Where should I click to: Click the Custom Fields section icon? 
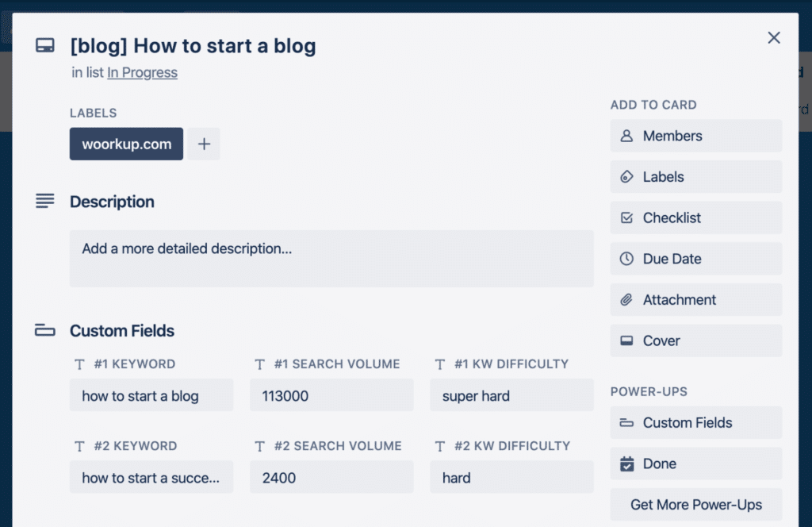[x=45, y=330]
